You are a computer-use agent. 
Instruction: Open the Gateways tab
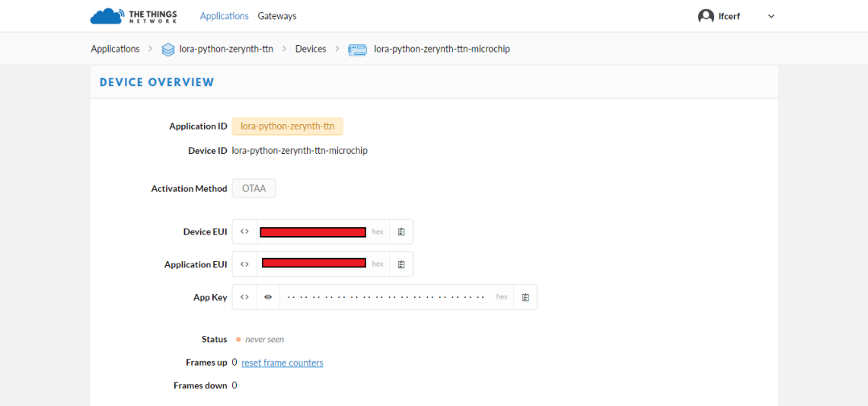tap(277, 16)
